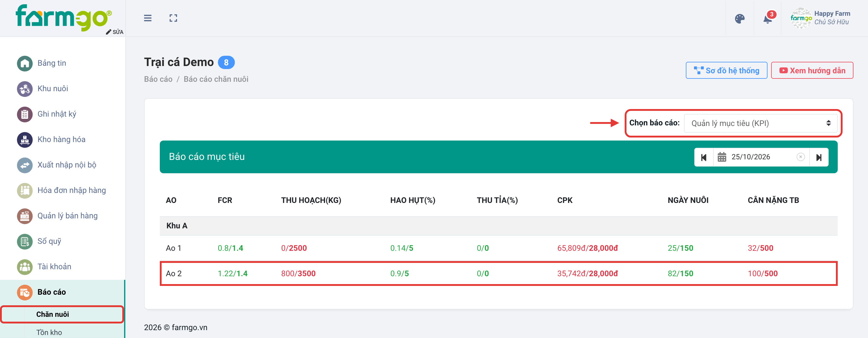Click FCR column header
This screenshot has height=338, width=868.
[x=225, y=200]
